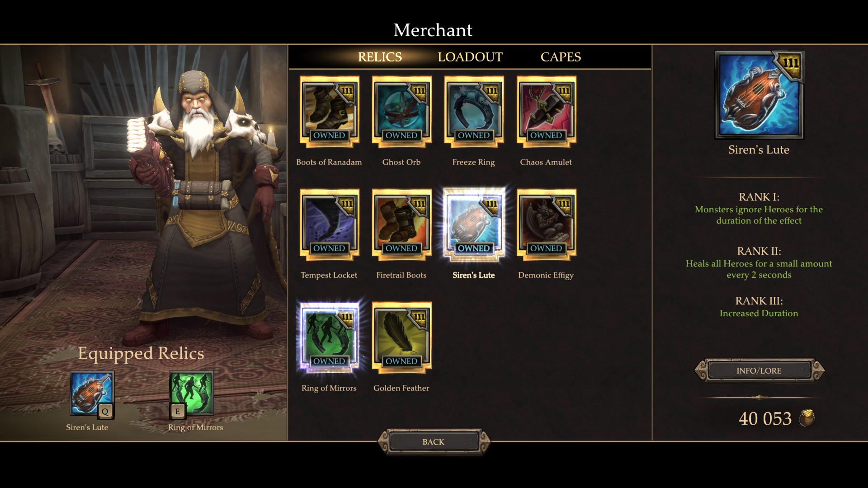
Task: Choose the Freeze Ring relic
Action: (474, 112)
